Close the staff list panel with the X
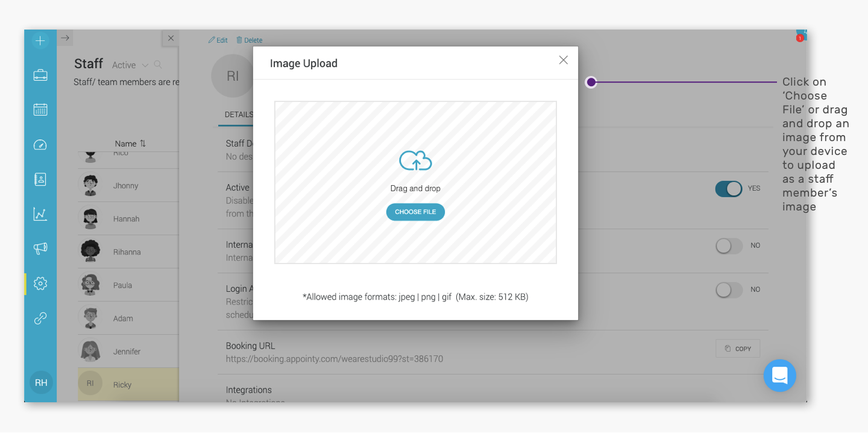This screenshot has width=868, height=433. [171, 38]
